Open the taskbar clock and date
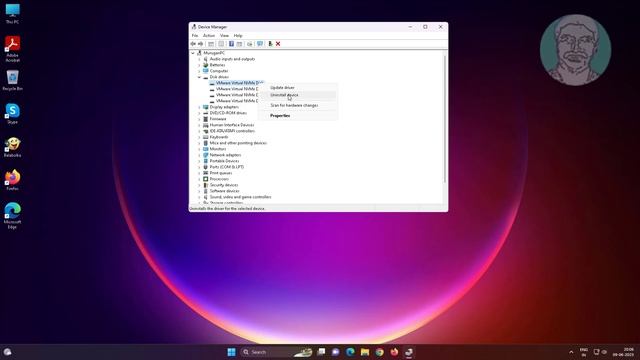This screenshot has height=360, width=640. pyautogui.click(x=623, y=352)
